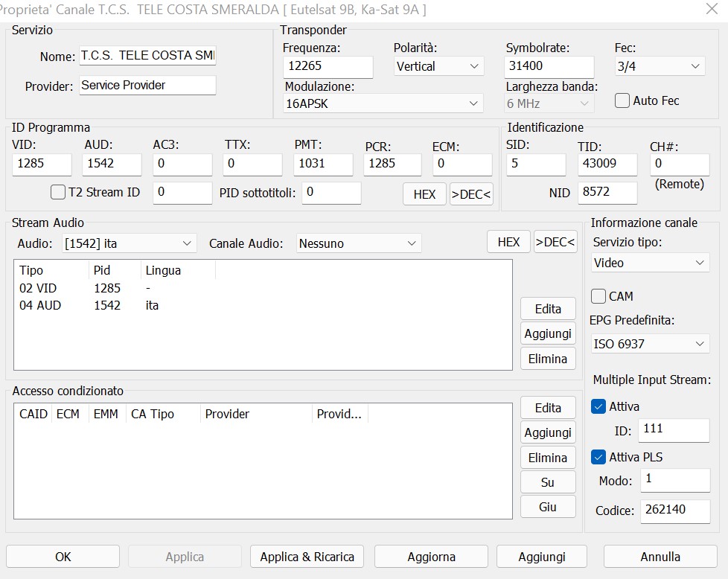This screenshot has width=728, height=579.
Task: Click the EMM column header
Action: (107, 414)
